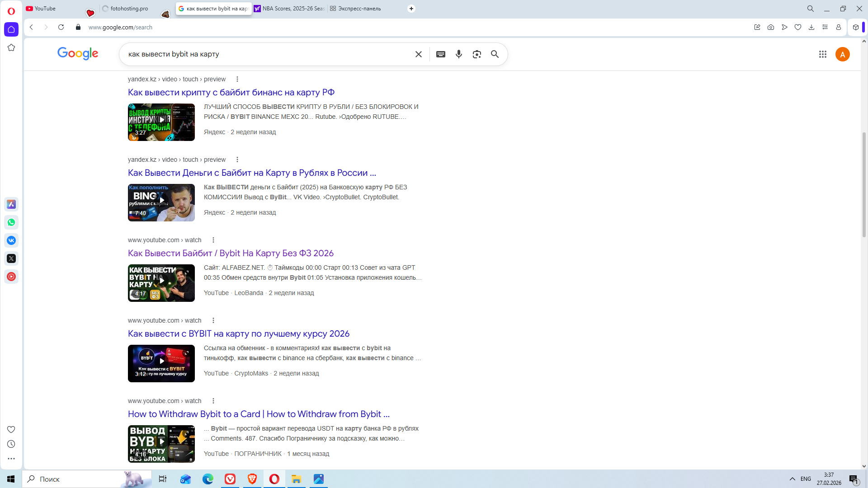Switch to the NBA Scores tab
Image resolution: width=868 pixels, height=488 pixels.
(x=289, y=9)
